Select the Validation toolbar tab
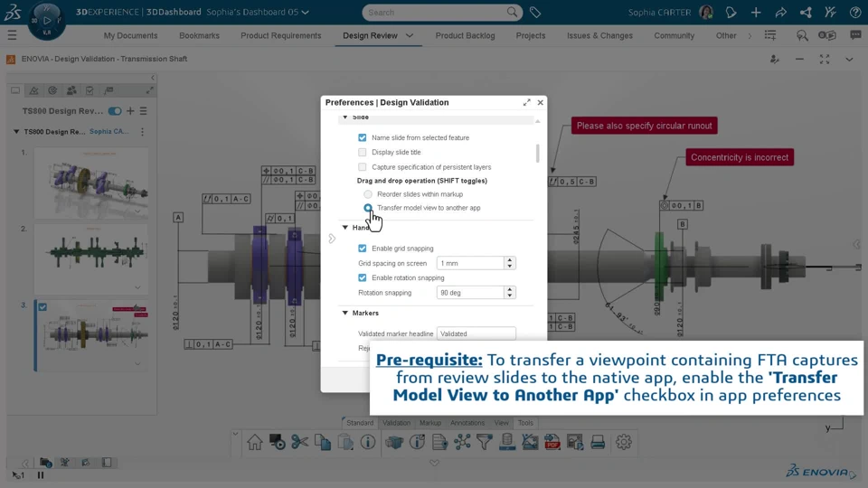Image resolution: width=868 pixels, height=488 pixels. point(396,423)
